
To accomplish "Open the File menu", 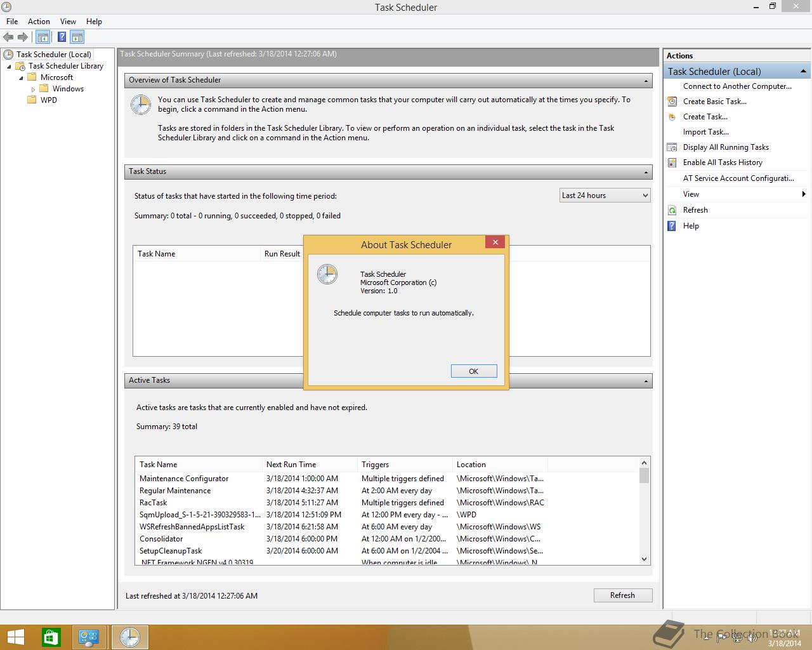I will point(12,21).
